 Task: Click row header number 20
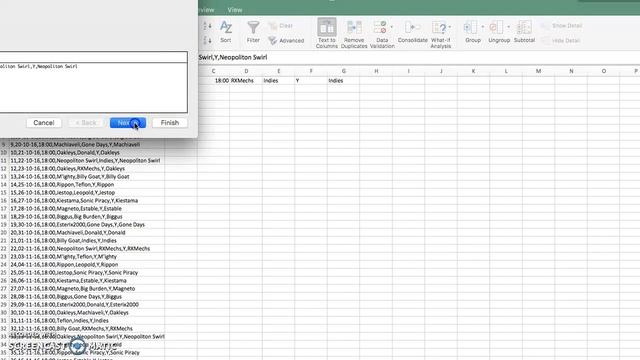click(x=4, y=233)
